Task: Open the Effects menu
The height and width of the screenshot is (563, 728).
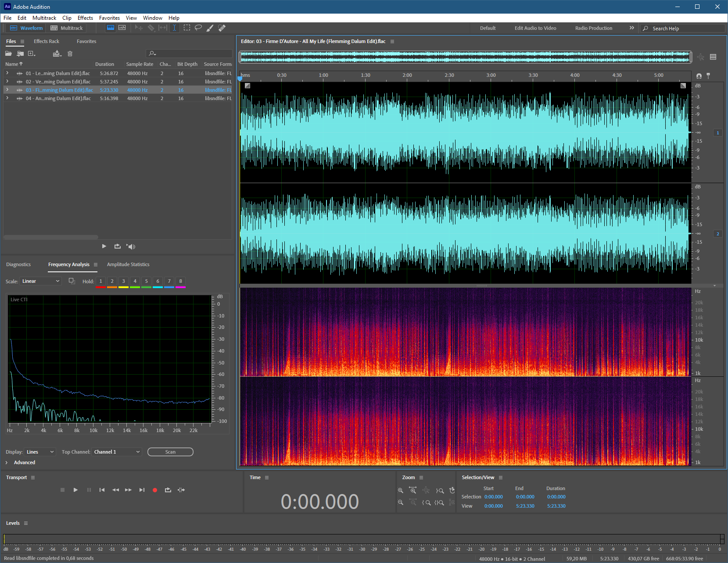Action: point(85,18)
